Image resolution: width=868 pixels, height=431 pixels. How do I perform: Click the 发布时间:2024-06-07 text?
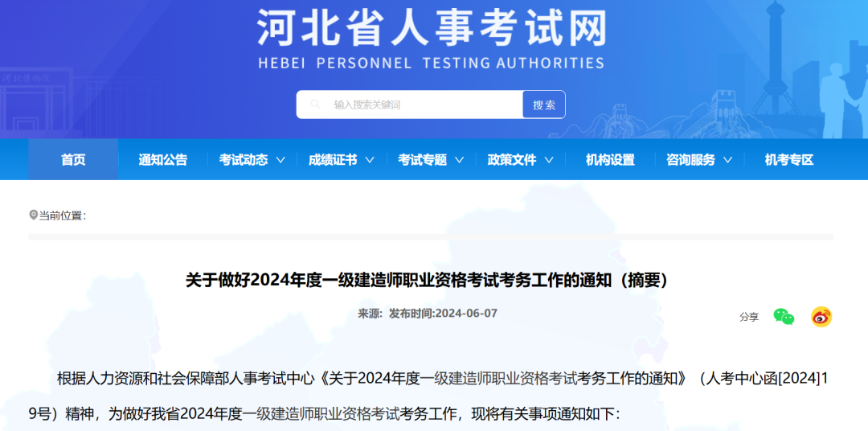pos(443,314)
